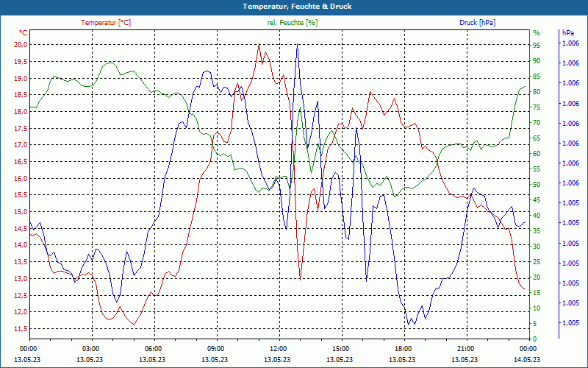Click the '12,5' temperature axis value

pos(21,295)
